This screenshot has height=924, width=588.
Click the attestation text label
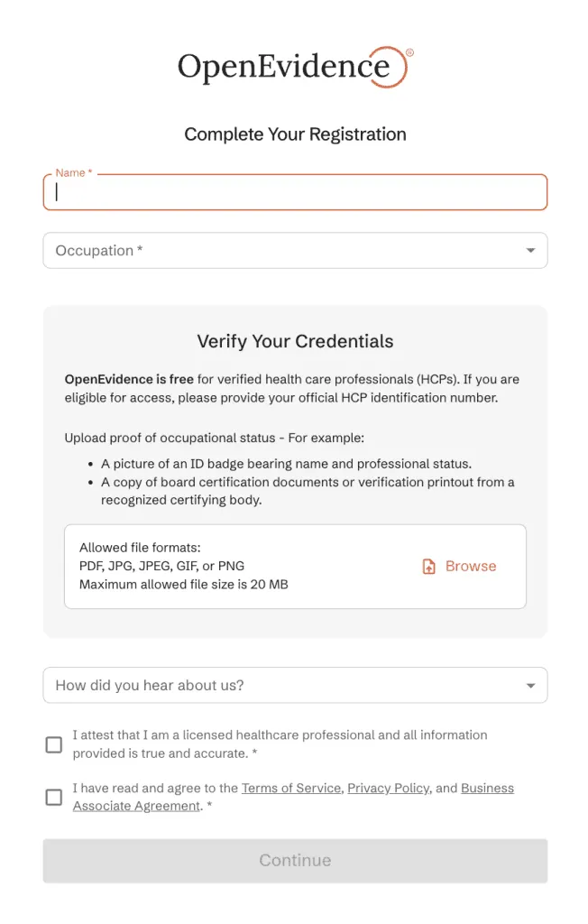point(280,744)
